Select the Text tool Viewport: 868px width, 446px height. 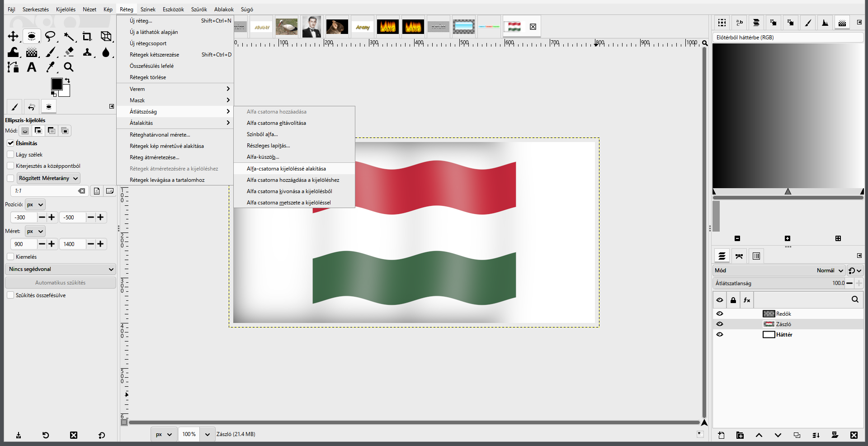32,67
